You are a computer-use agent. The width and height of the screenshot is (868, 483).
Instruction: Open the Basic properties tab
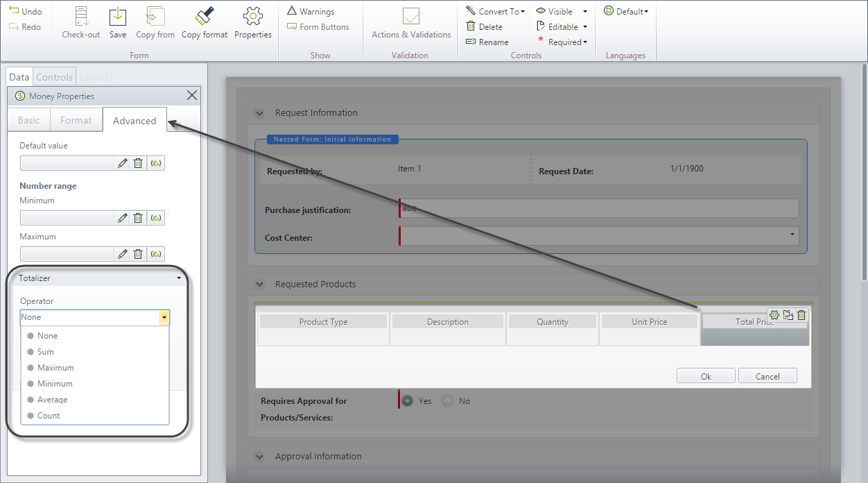(x=29, y=120)
